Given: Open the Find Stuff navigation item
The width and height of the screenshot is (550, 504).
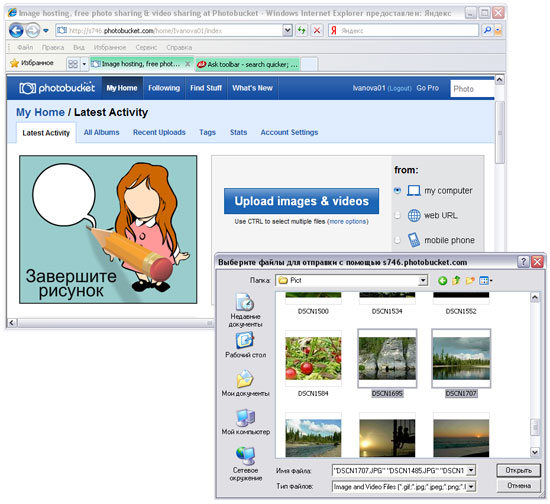Looking at the screenshot, I should click(206, 88).
